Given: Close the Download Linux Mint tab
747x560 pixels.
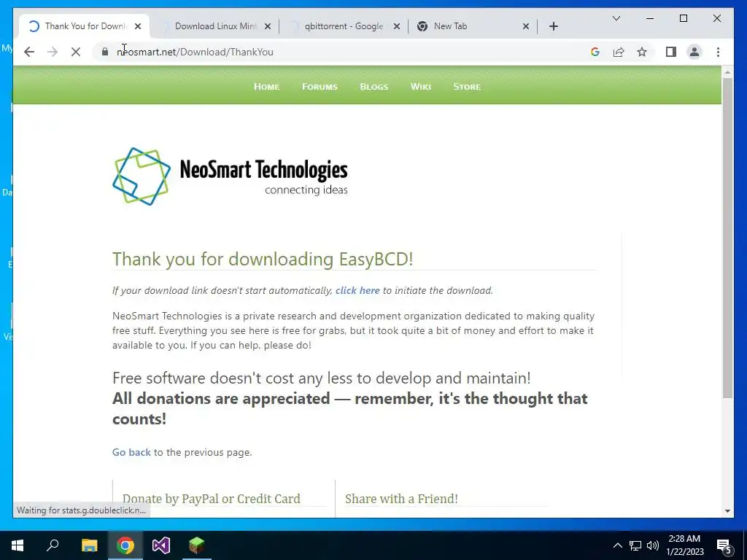Looking at the screenshot, I should click(268, 26).
